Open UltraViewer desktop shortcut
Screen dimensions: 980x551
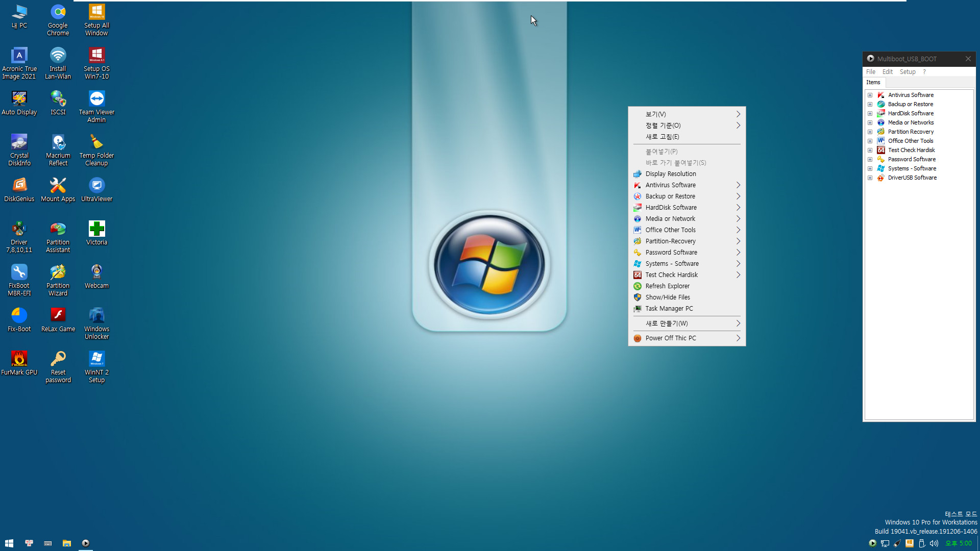click(x=96, y=190)
